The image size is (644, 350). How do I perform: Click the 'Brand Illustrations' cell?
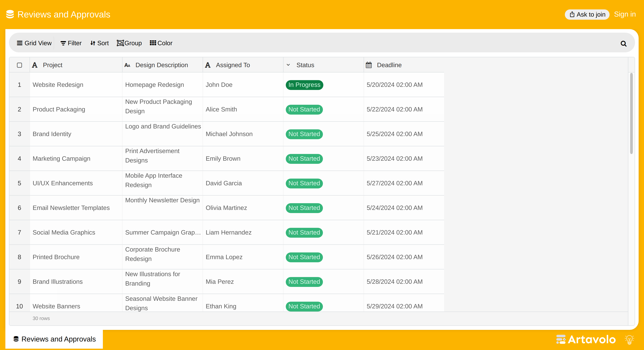tap(76, 282)
